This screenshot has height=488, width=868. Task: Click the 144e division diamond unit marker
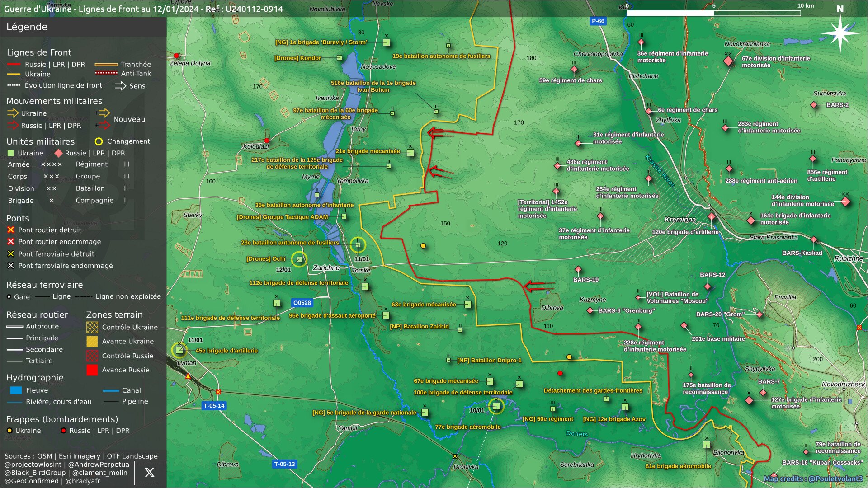tap(845, 202)
